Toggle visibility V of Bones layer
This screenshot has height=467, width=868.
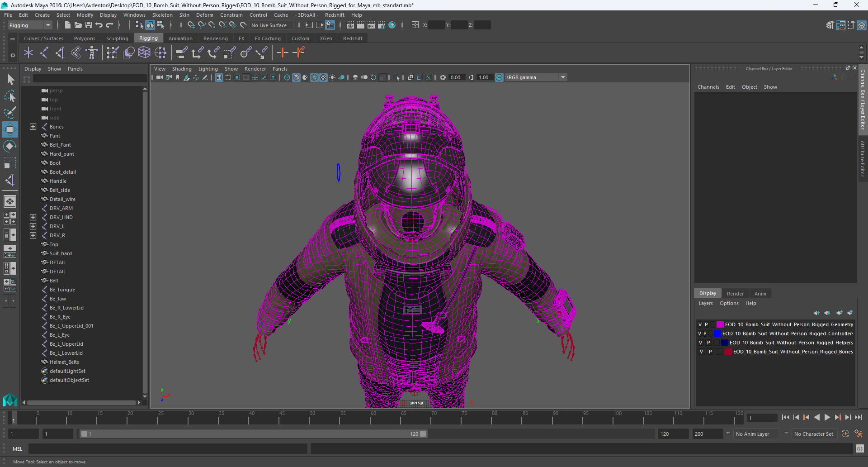(x=702, y=352)
